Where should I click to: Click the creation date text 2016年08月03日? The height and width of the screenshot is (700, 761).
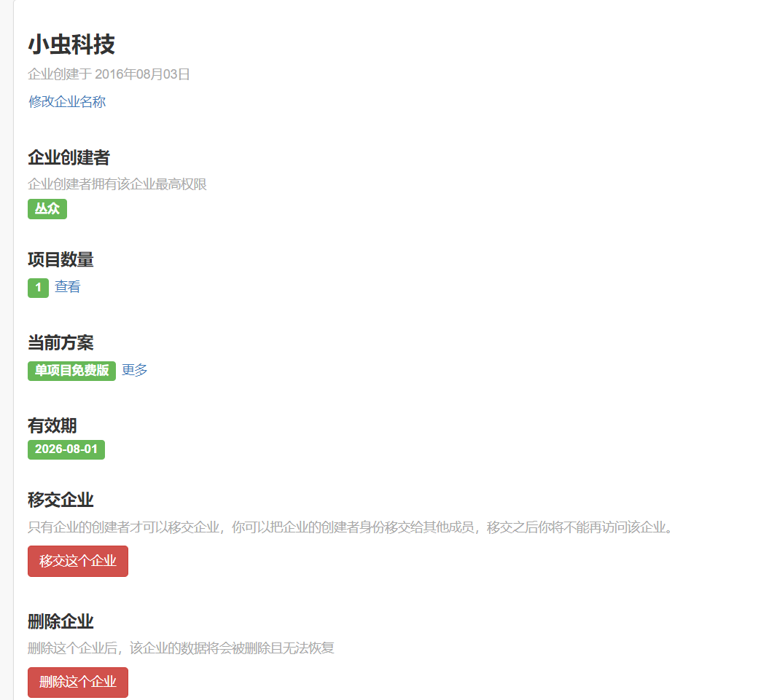[142, 74]
